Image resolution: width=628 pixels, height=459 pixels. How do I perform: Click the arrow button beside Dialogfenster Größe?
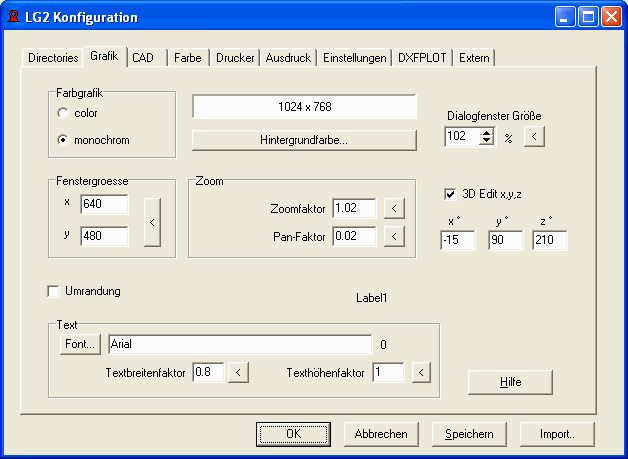coord(534,137)
